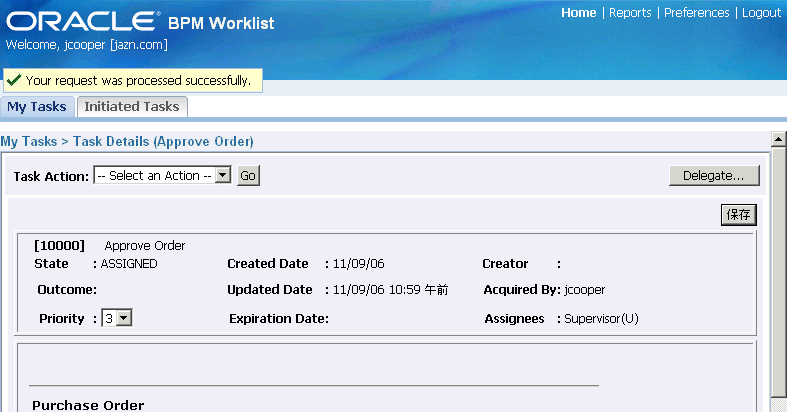The height and width of the screenshot is (412, 787).
Task: Click the Expiration Date label
Action: [x=279, y=319]
